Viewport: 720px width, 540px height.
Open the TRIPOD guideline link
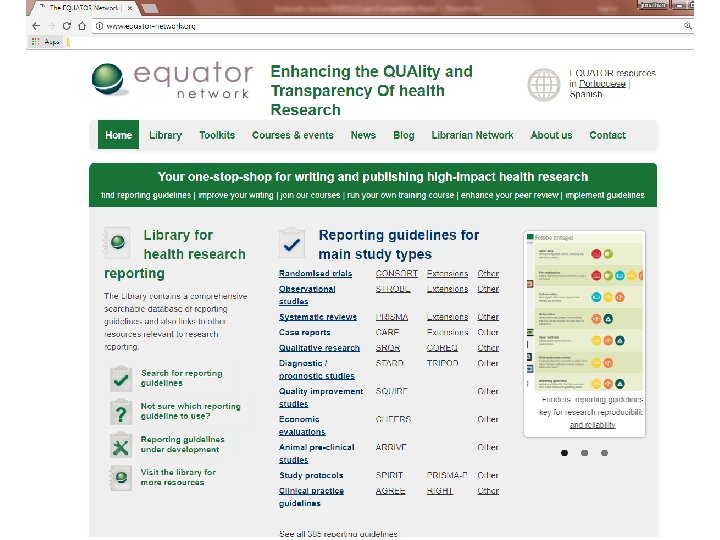(x=442, y=363)
